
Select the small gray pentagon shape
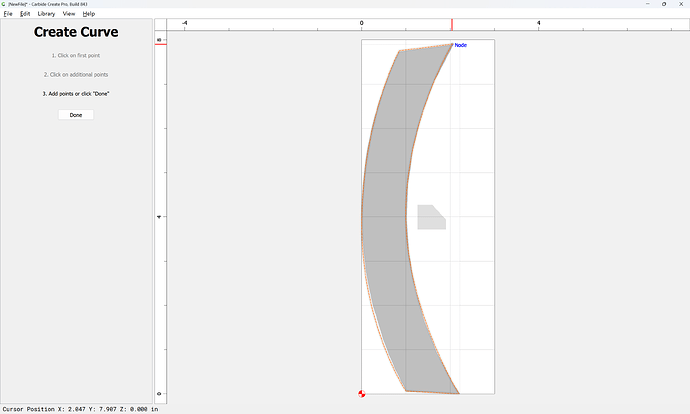[431, 217]
